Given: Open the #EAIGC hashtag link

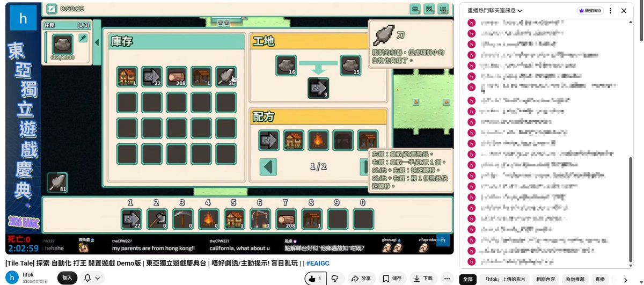Looking at the screenshot, I should [x=318, y=263].
